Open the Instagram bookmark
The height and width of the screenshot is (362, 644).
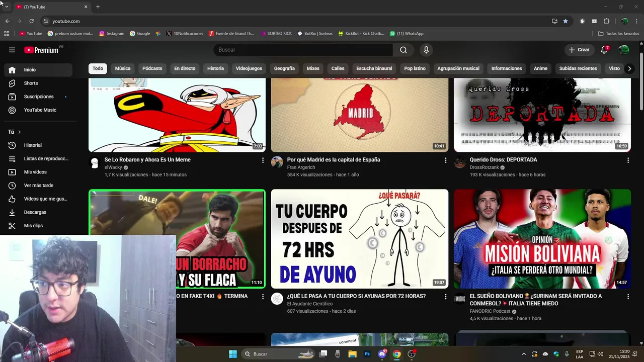pyautogui.click(x=112, y=34)
